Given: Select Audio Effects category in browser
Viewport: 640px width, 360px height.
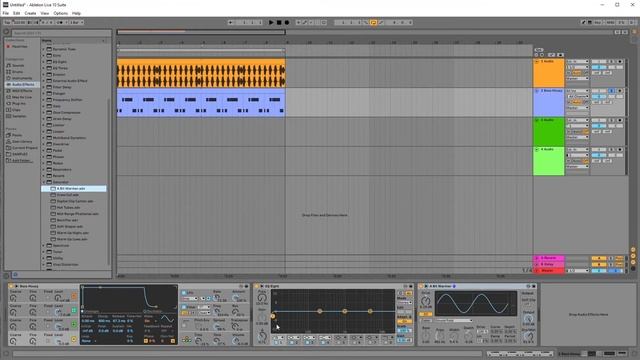Looking at the screenshot, I should pos(22,84).
